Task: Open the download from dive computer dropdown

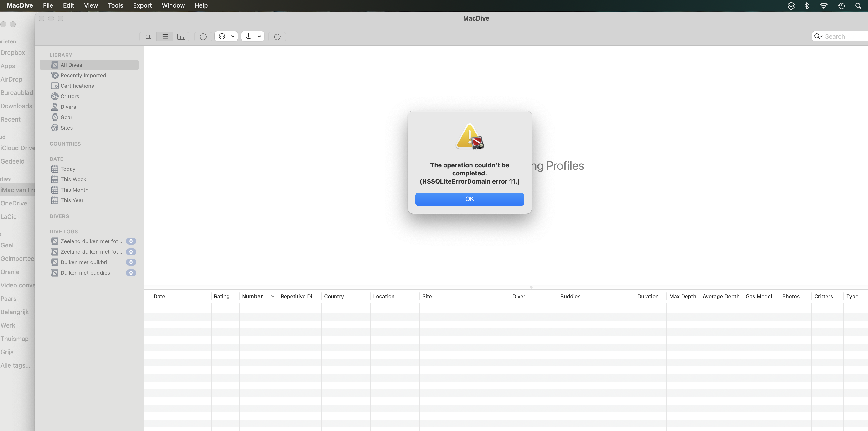Action: [253, 36]
